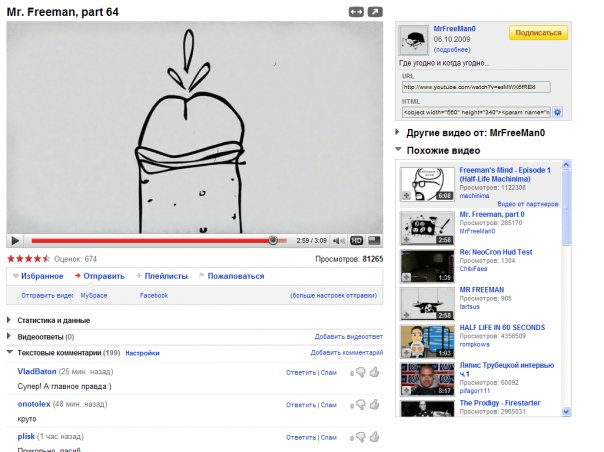The image size is (604, 452).
Task: Pop out the video in a new window
Action: coord(374,12)
